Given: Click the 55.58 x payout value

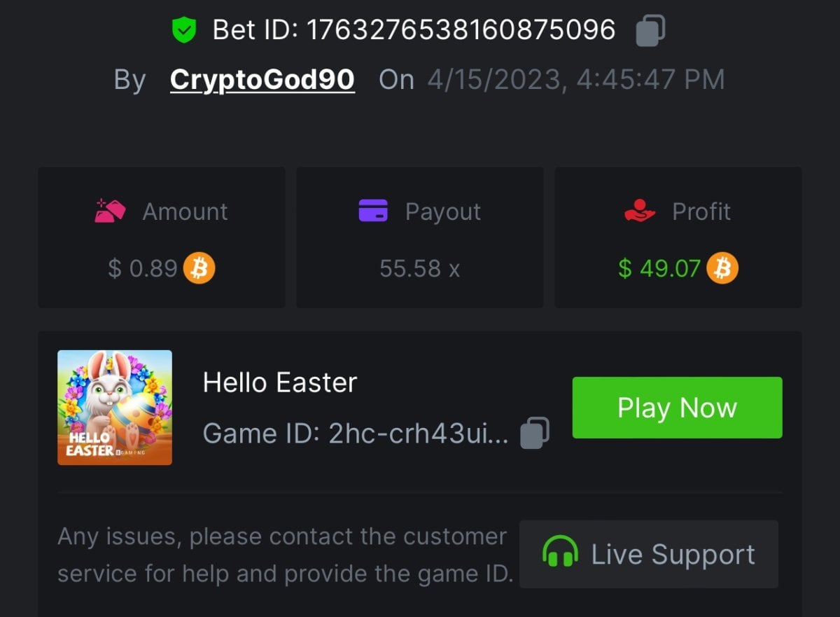Looking at the screenshot, I should coord(419,268).
